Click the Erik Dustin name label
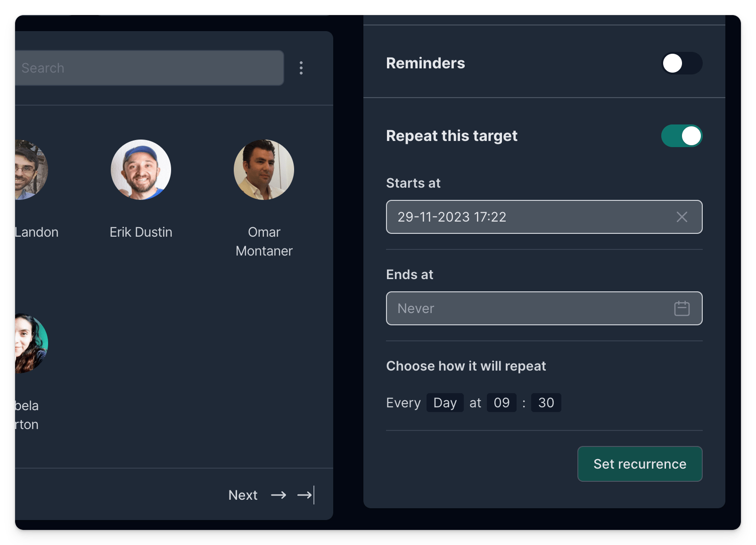The height and width of the screenshot is (545, 756). tap(141, 232)
